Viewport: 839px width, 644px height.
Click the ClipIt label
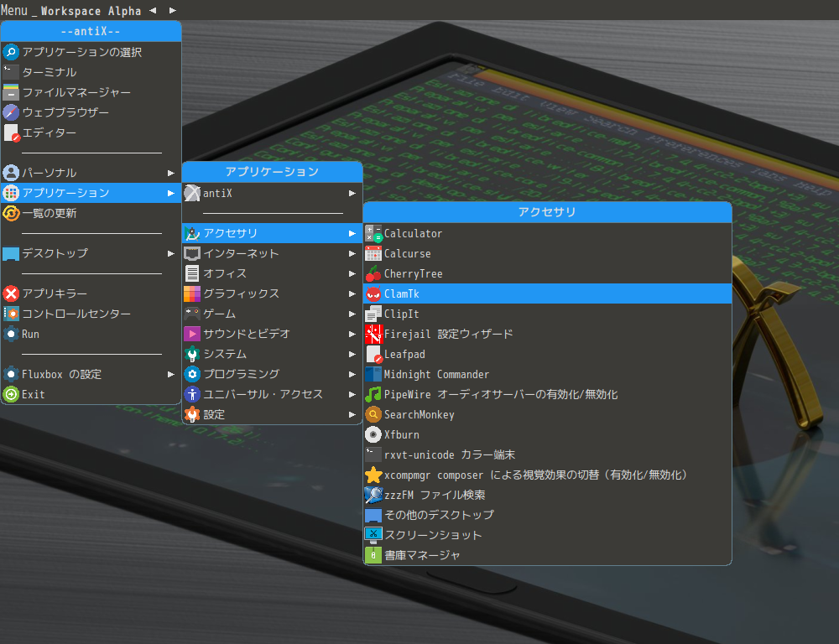pos(401,314)
